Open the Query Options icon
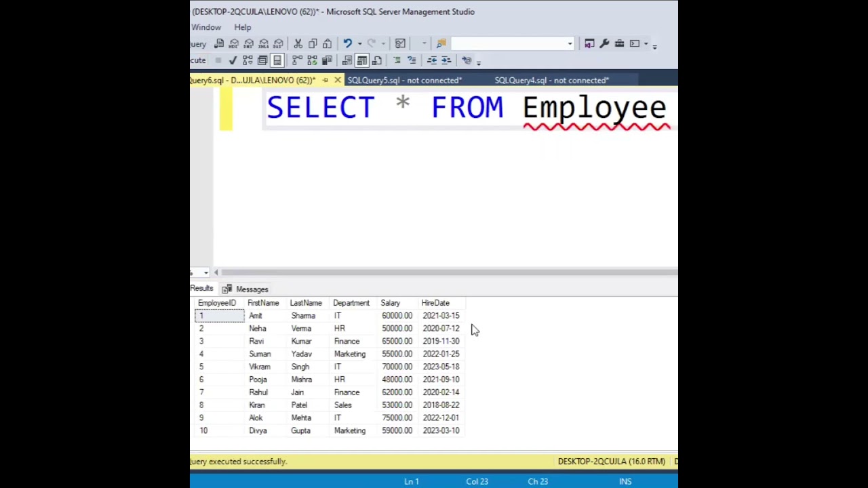The height and width of the screenshot is (488, 868). tap(262, 60)
